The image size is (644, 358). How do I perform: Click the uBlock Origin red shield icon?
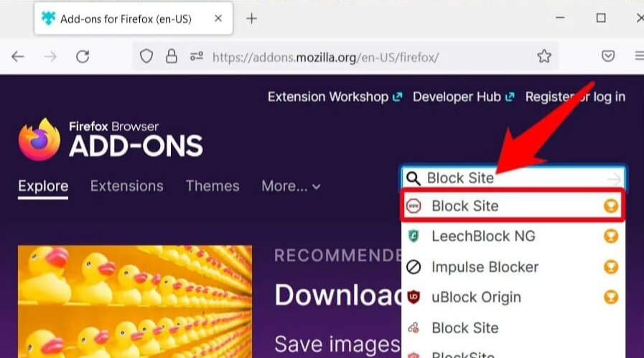click(414, 297)
